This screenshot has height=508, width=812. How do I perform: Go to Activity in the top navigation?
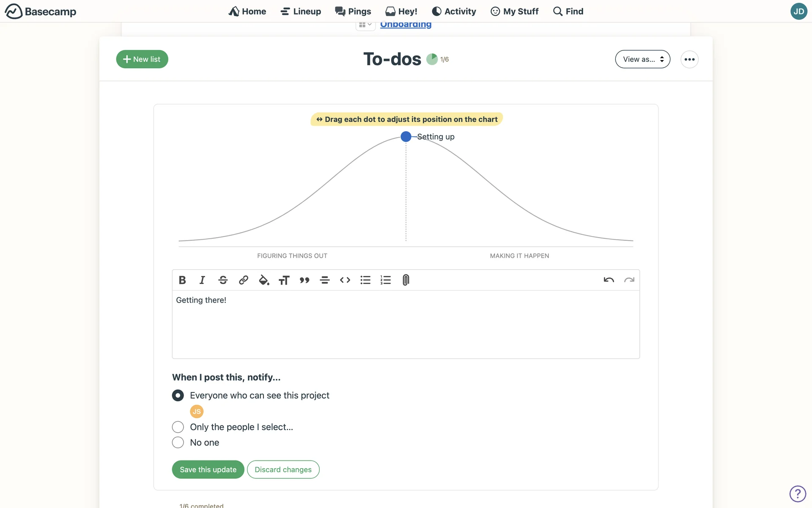click(x=454, y=11)
